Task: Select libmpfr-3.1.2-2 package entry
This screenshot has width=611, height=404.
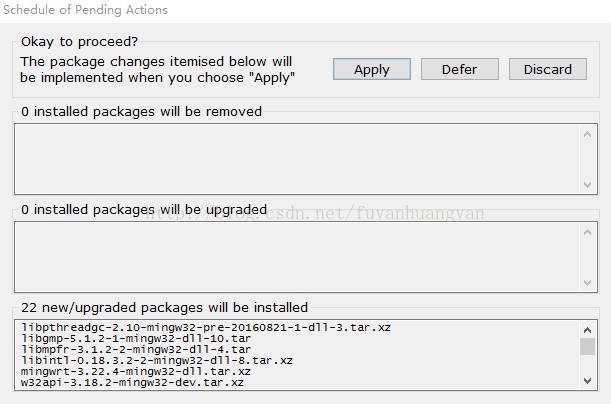Action: pos(136,349)
